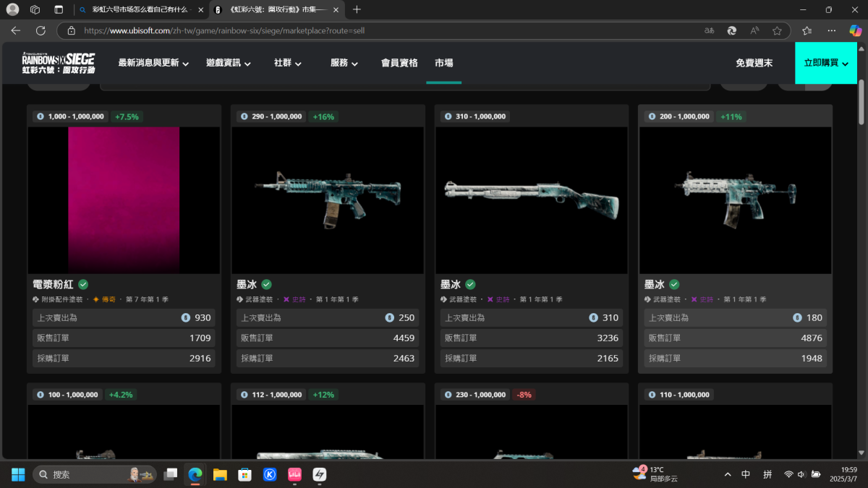Click the 採購訂單 value 2916

tap(200, 358)
